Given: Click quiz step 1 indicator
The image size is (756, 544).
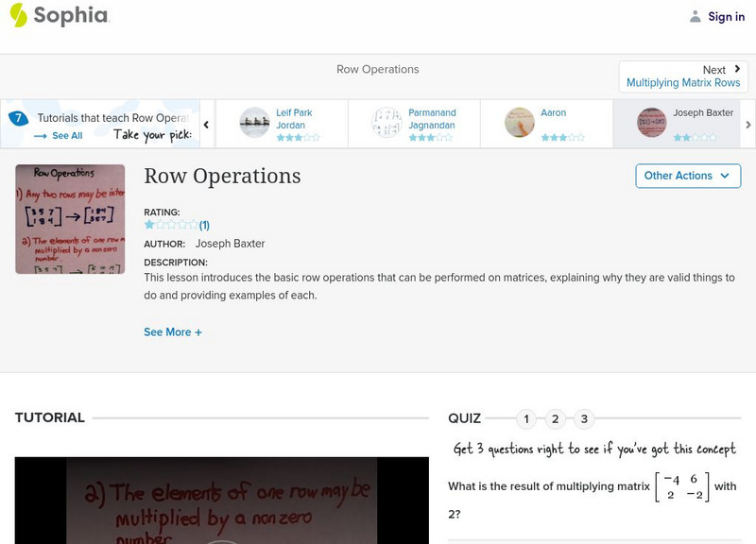Looking at the screenshot, I should pos(525,416).
